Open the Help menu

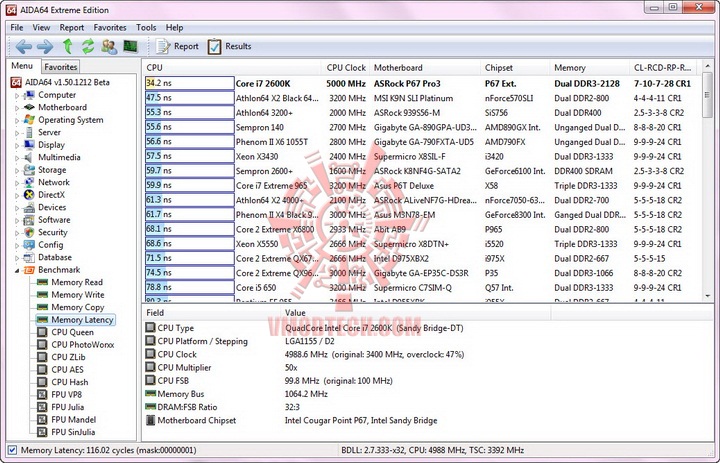(174, 28)
